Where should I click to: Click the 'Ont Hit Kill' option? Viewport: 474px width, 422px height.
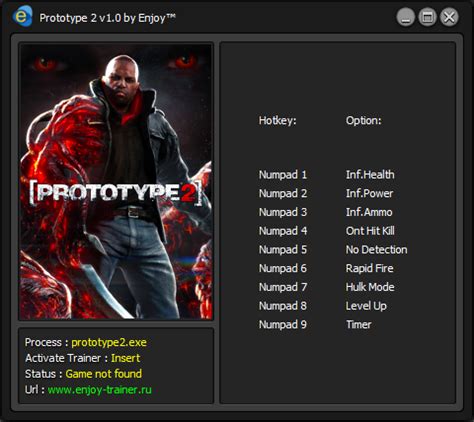pos(370,231)
